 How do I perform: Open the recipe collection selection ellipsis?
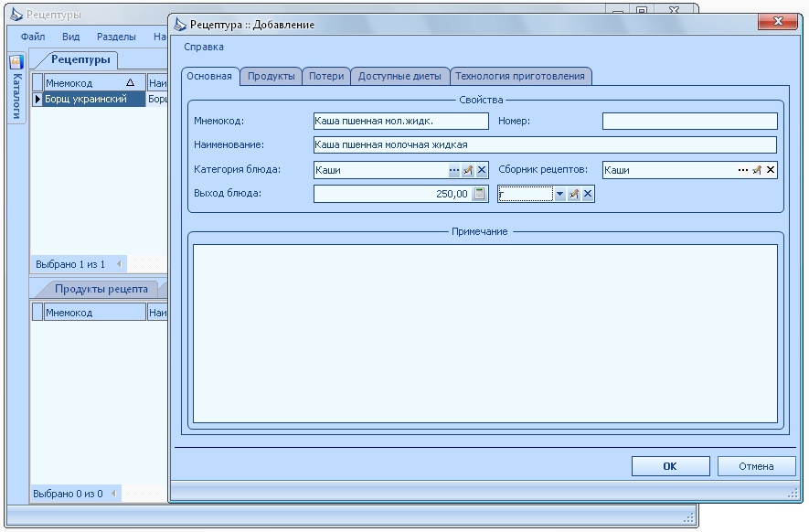tap(743, 170)
